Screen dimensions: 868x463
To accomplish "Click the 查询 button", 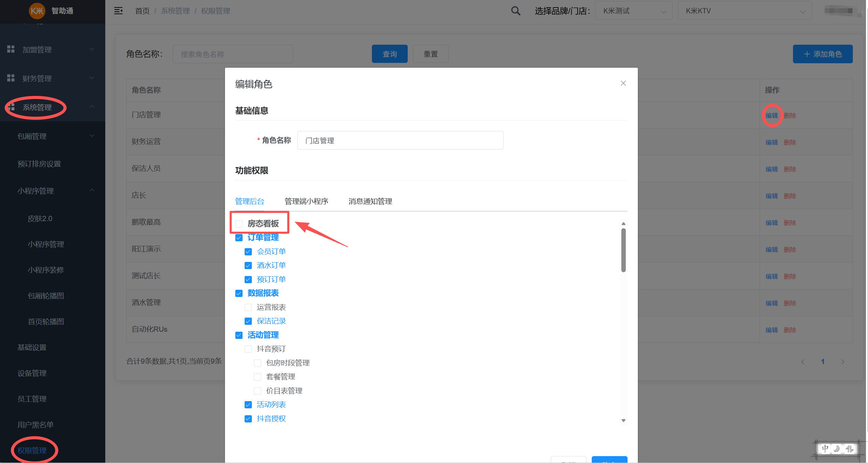I will pos(389,54).
